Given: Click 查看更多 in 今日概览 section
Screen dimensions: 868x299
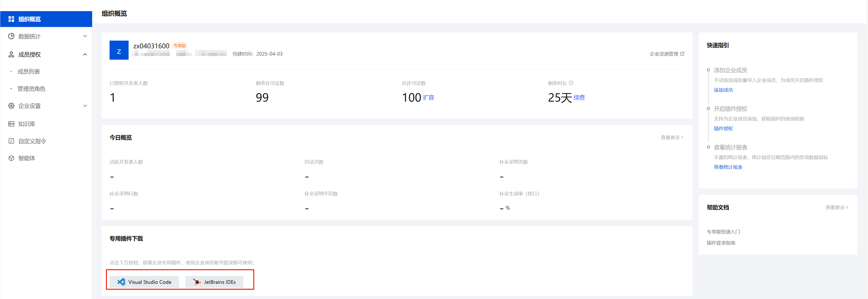Looking at the screenshot, I should click(671, 138).
